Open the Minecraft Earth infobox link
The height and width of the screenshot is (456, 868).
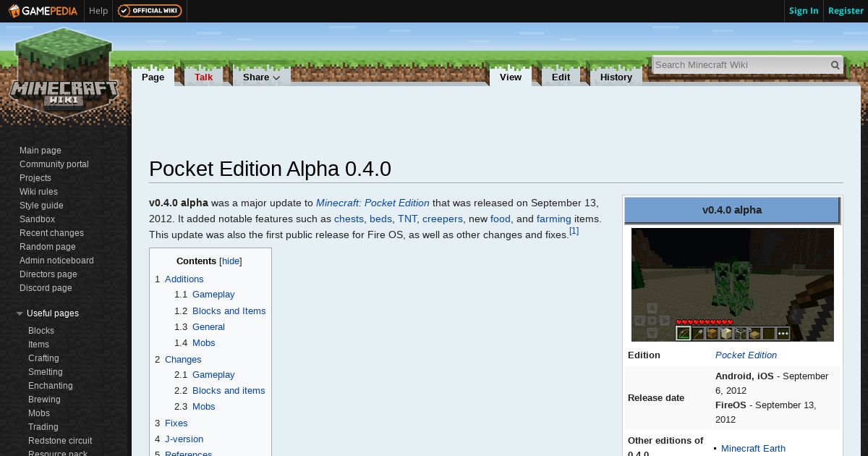pyautogui.click(x=753, y=448)
